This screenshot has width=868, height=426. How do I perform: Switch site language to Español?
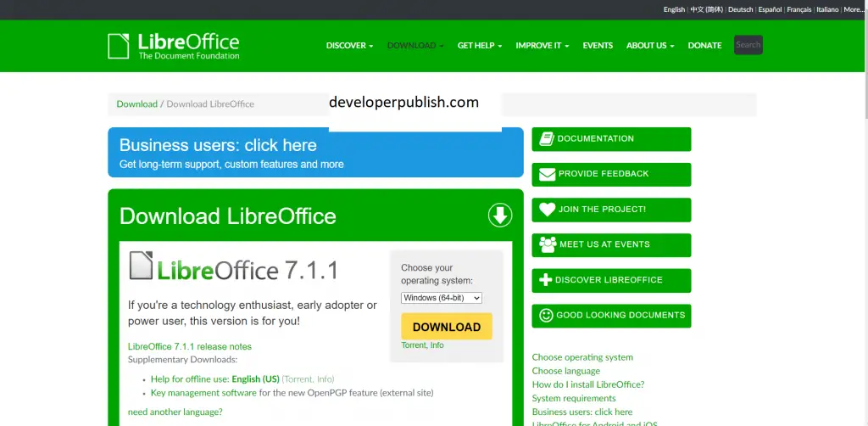[770, 9]
